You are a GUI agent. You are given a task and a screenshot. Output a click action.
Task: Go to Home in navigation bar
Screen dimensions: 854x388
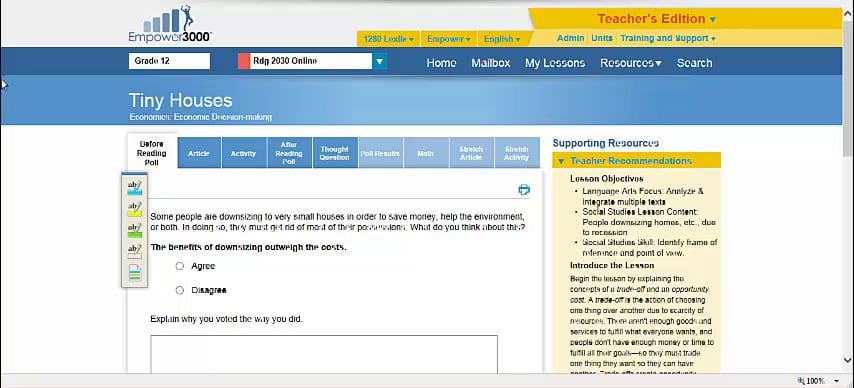click(x=441, y=63)
